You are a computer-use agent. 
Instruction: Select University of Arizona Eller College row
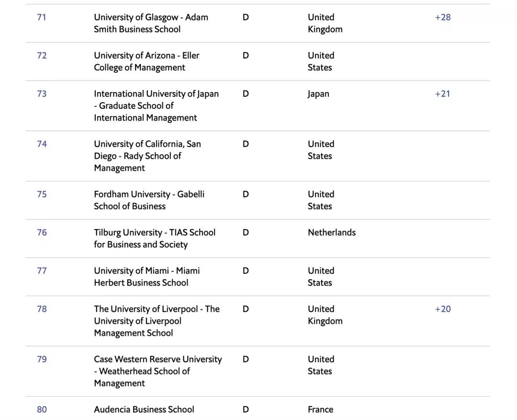[146, 61]
